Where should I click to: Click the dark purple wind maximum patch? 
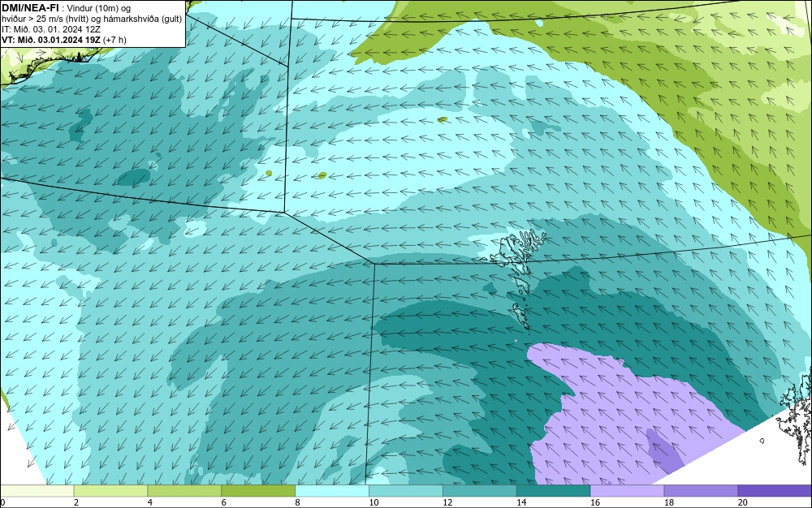coord(665,451)
